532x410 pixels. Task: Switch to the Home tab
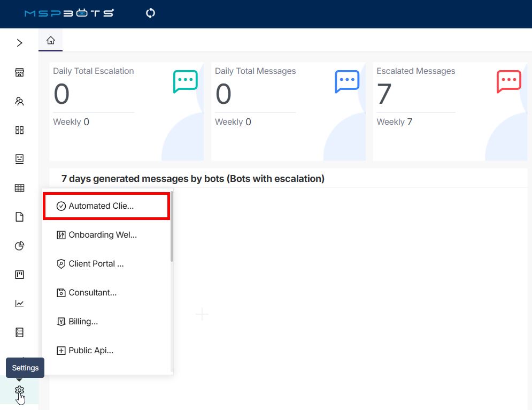[x=50, y=40]
